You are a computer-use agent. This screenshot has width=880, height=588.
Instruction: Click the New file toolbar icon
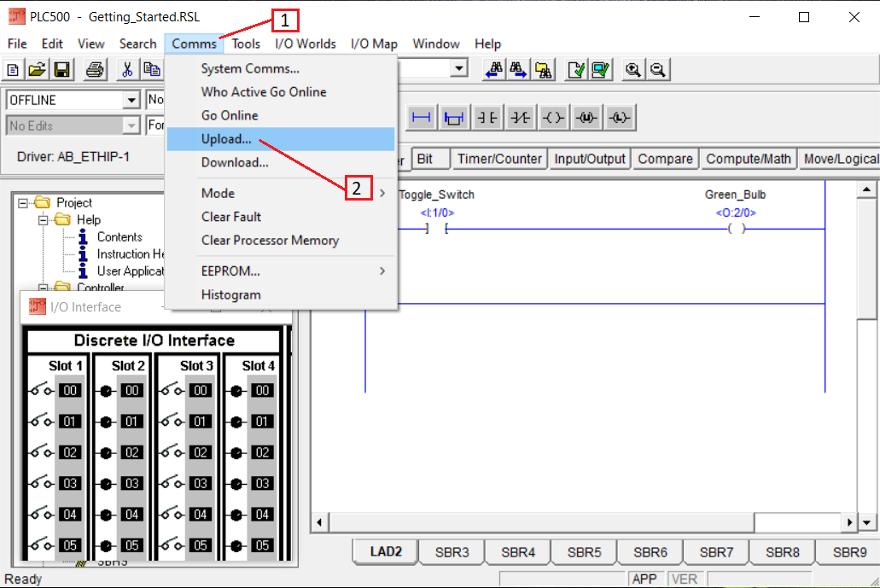[13, 70]
